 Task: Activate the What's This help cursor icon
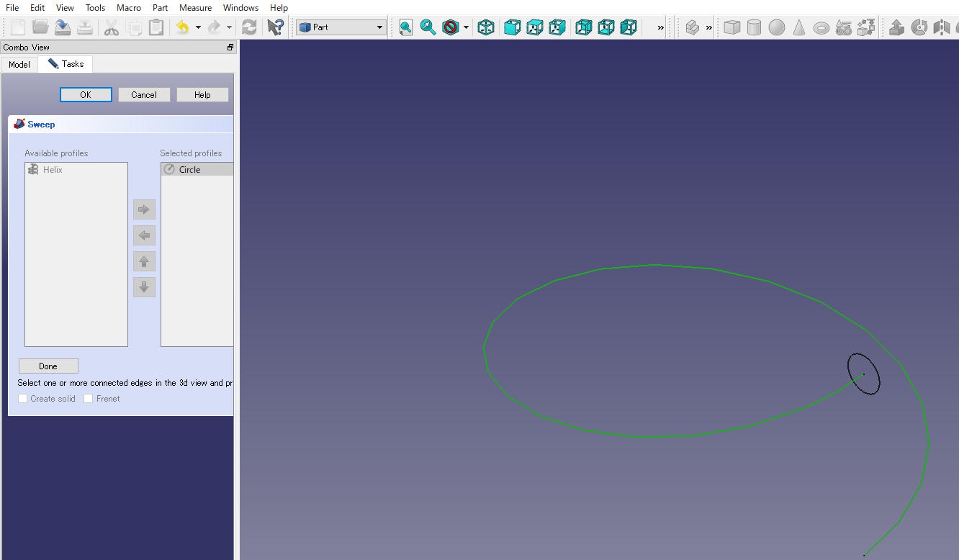point(275,28)
